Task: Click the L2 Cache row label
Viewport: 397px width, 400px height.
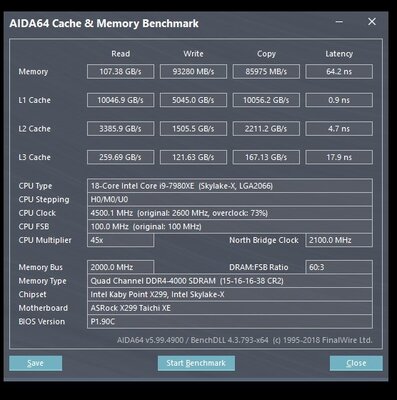Action: [34, 129]
